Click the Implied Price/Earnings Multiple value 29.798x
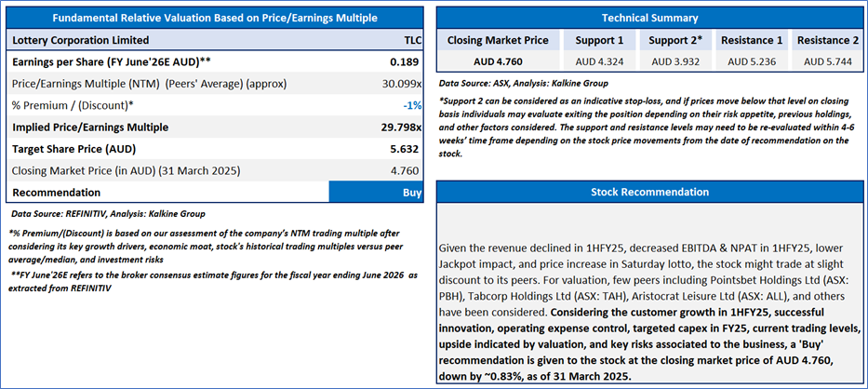 [x=399, y=127]
